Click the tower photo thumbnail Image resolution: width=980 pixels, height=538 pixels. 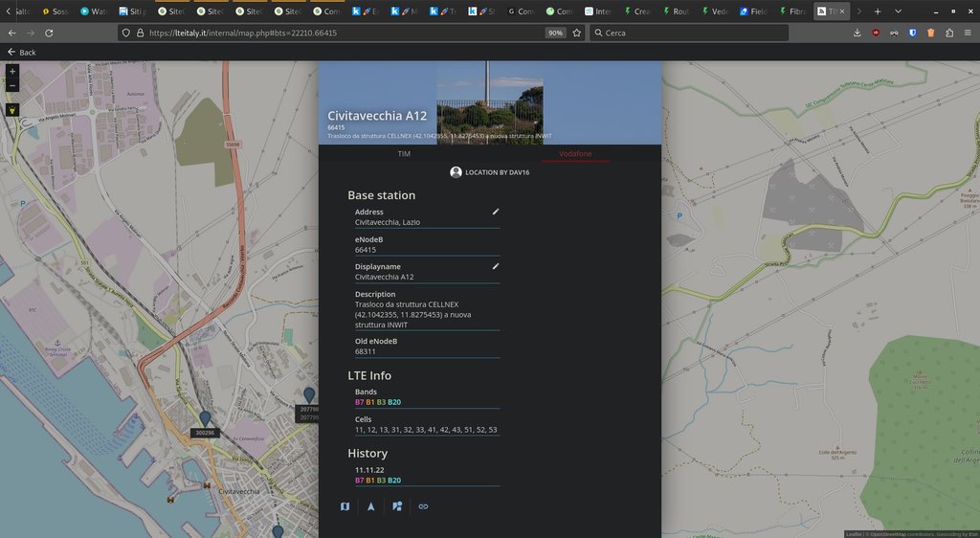pos(490,100)
